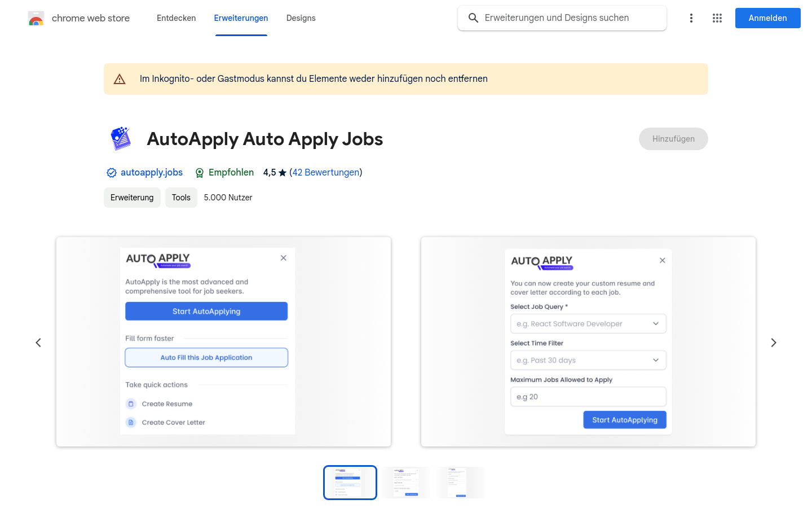Click the verified publisher badge icon
The width and height of the screenshot is (812, 508).
pyautogui.click(x=112, y=173)
